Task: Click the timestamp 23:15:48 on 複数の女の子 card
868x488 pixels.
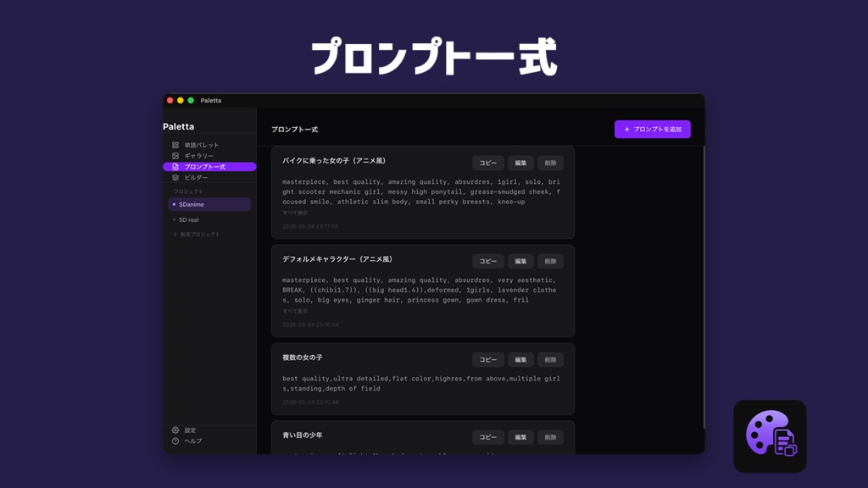Action: point(310,402)
